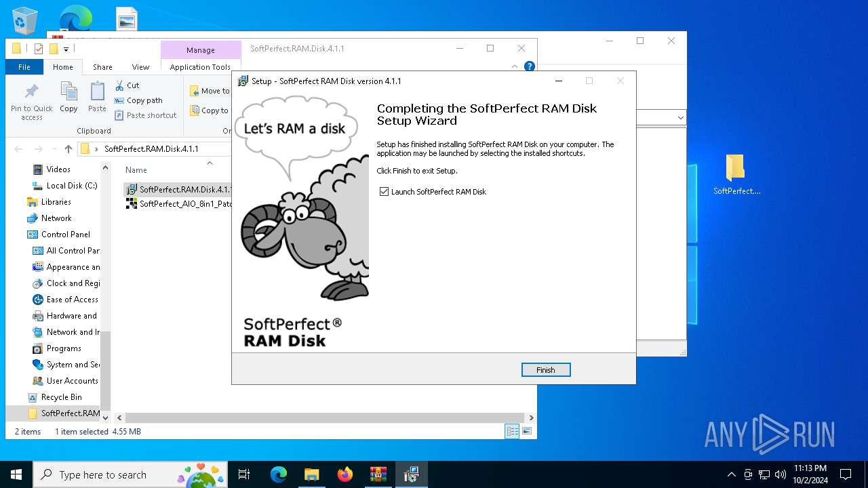The image size is (868, 488).
Task: Open the Recycle Bin desktop icon
Action: (25, 20)
